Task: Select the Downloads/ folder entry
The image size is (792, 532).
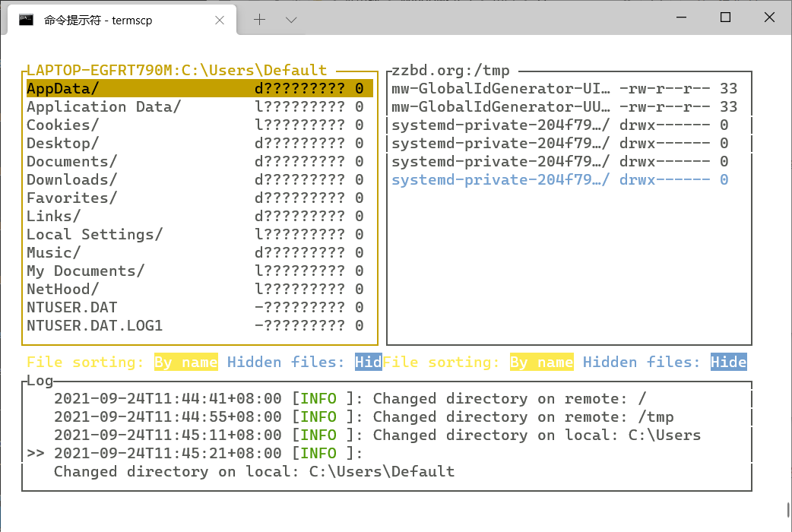Action: pyautogui.click(x=72, y=180)
